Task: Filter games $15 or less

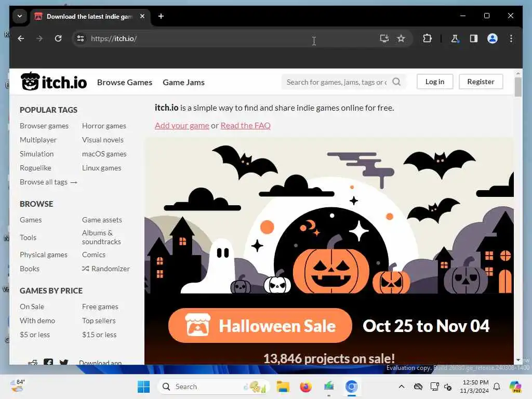Action: click(99, 335)
